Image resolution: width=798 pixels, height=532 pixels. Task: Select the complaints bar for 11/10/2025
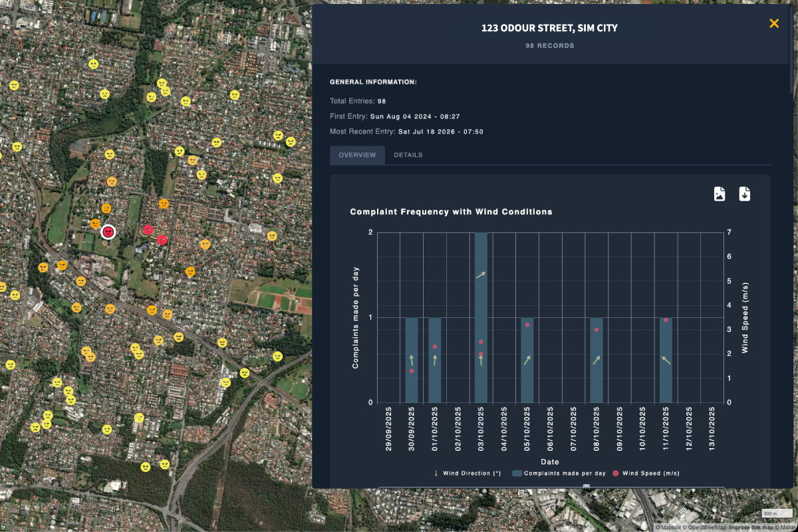click(x=666, y=360)
